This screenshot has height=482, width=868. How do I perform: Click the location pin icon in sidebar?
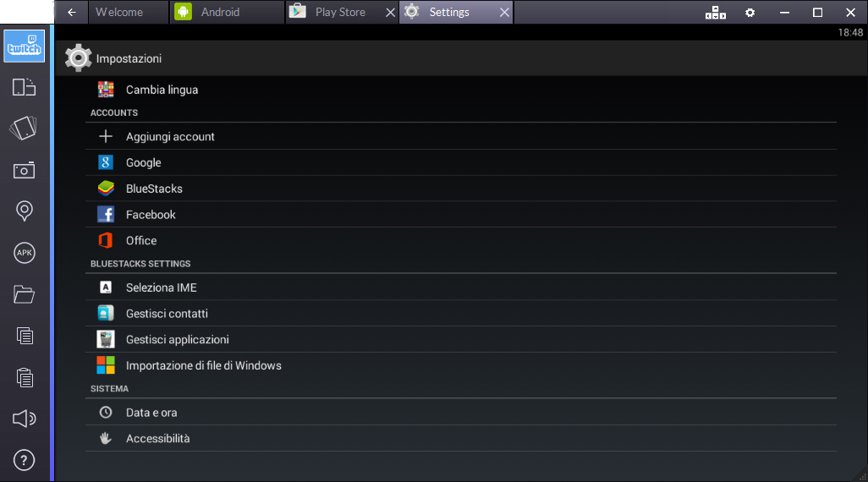coord(25,211)
